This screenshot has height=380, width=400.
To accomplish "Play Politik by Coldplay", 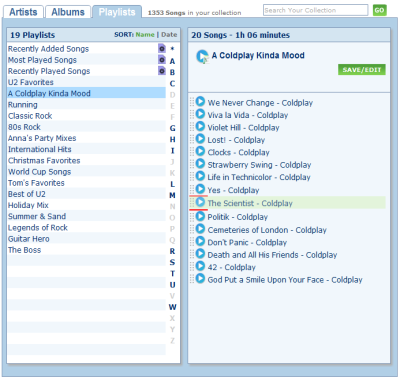I will [200, 216].
